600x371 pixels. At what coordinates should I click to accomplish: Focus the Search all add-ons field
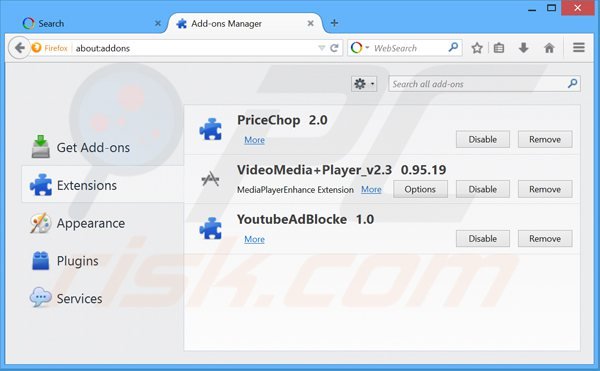pos(484,84)
